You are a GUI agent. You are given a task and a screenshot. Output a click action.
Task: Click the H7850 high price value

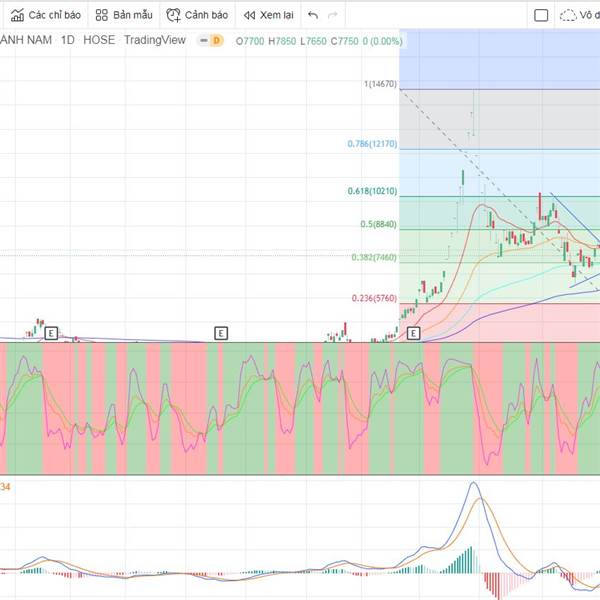282,41
